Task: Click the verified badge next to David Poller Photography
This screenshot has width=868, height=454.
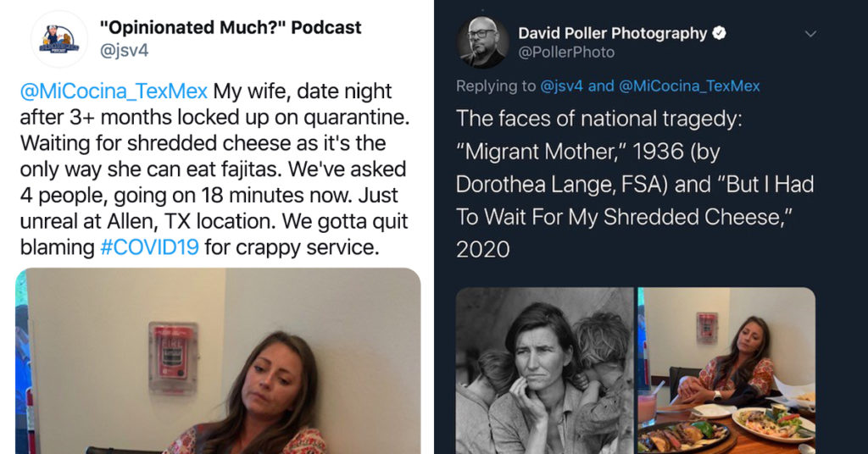Action: (719, 33)
